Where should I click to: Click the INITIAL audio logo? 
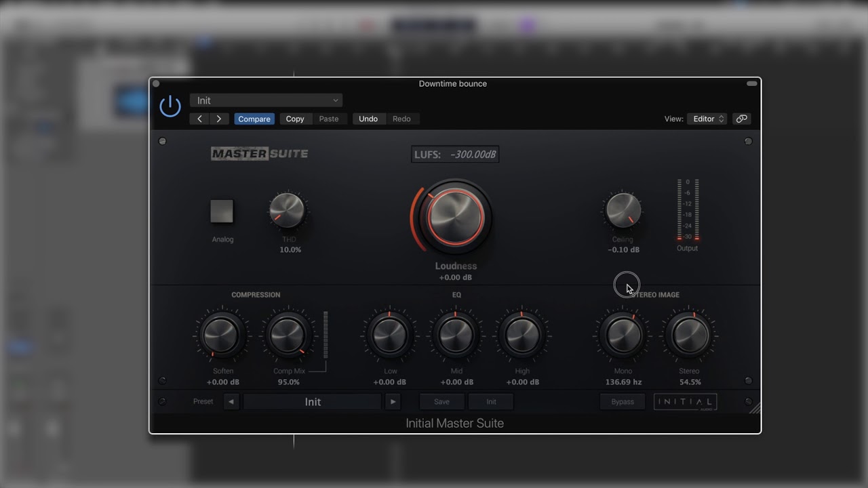685,402
